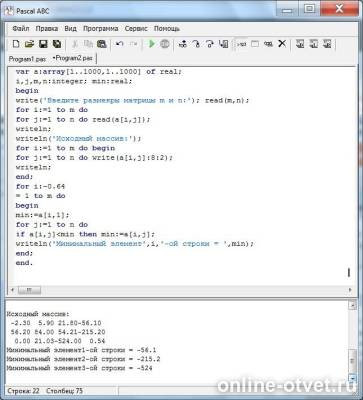Screen dimensions: 363x400
Task: Click output panel scroll up arrow
Action: point(352,305)
